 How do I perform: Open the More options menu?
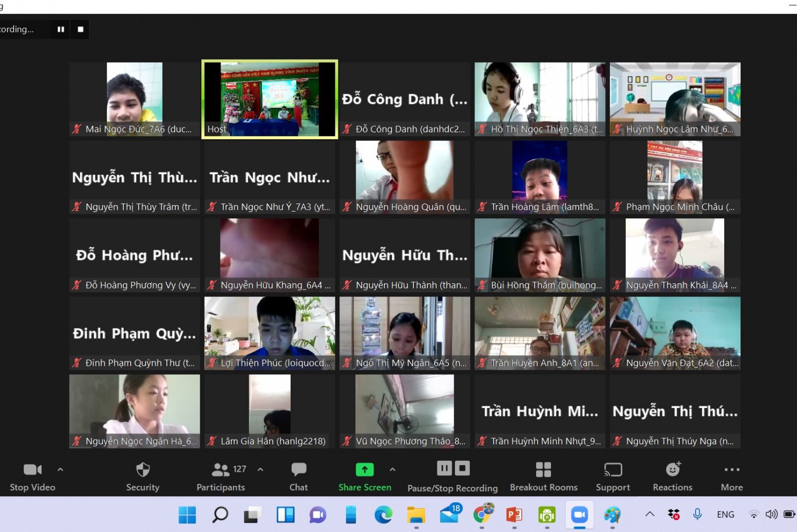click(x=732, y=476)
